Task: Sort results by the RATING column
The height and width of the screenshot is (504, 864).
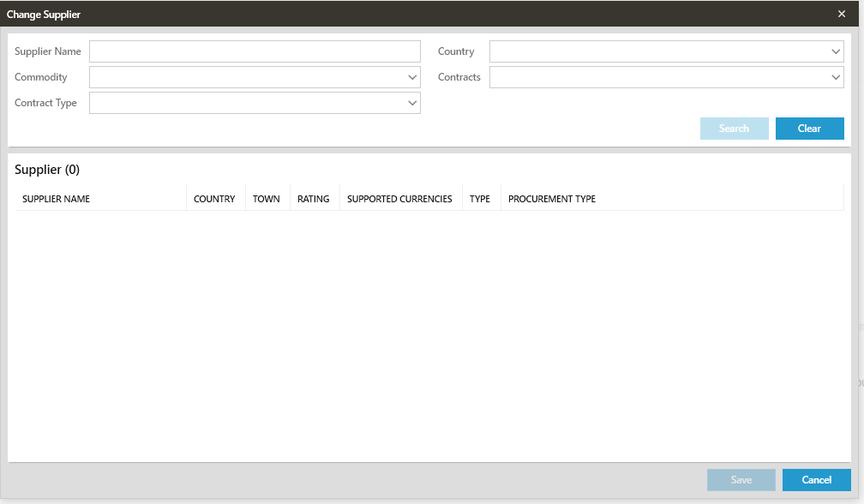Action: pyautogui.click(x=314, y=199)
